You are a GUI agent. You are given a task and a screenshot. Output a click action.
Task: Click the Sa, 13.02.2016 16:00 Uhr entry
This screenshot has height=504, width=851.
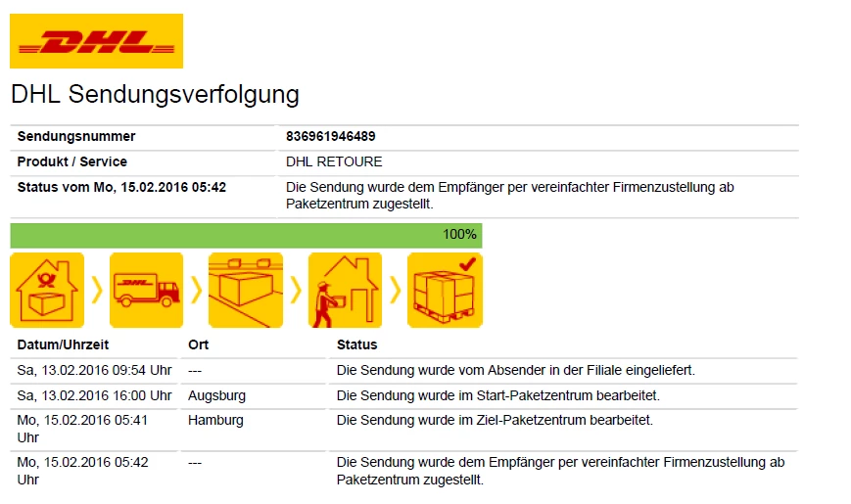pos(94,395)
